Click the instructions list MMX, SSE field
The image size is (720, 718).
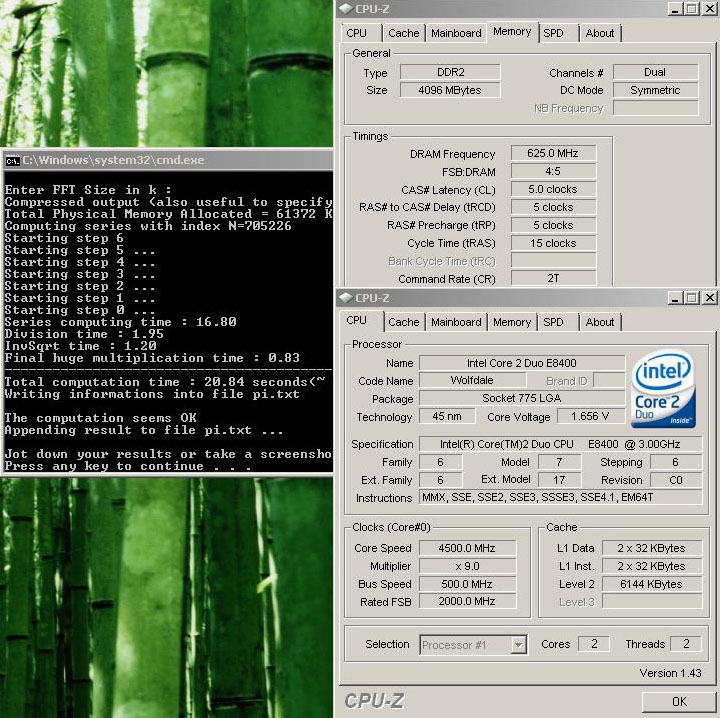560,497
